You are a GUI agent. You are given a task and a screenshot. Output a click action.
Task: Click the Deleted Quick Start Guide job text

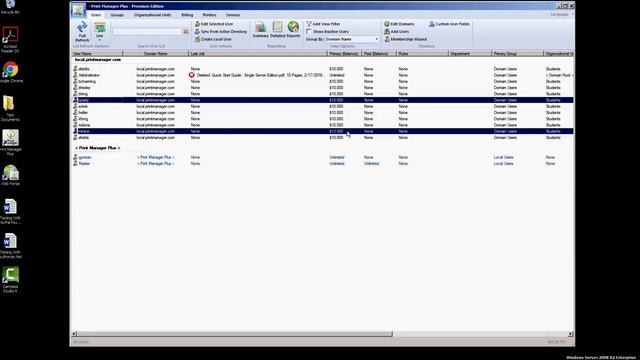(261, 75)
